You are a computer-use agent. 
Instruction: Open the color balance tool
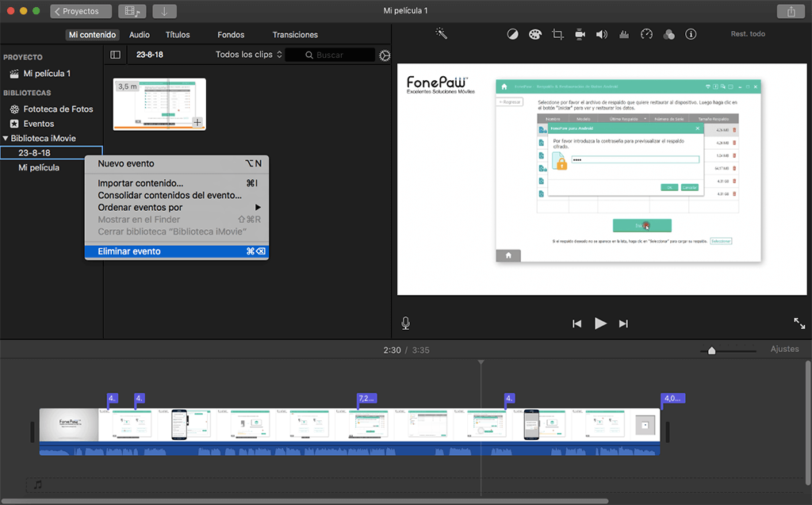(512, 34)
